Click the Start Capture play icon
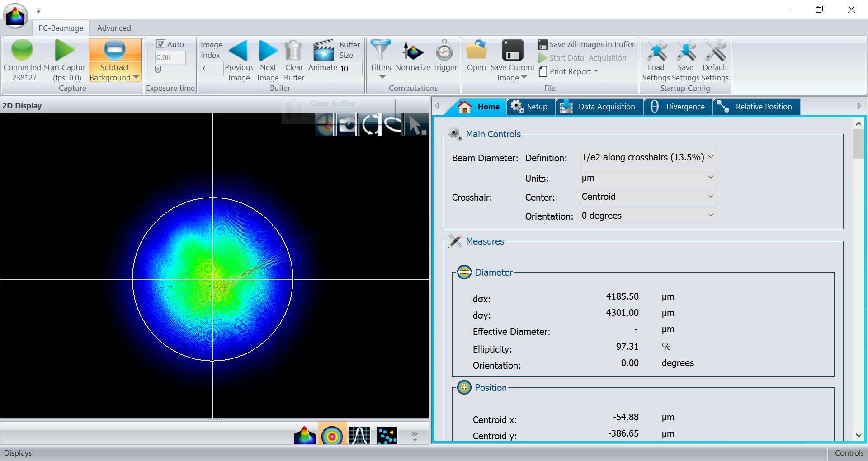This screenshot has width=868, height=461. [x=64, y=50]
